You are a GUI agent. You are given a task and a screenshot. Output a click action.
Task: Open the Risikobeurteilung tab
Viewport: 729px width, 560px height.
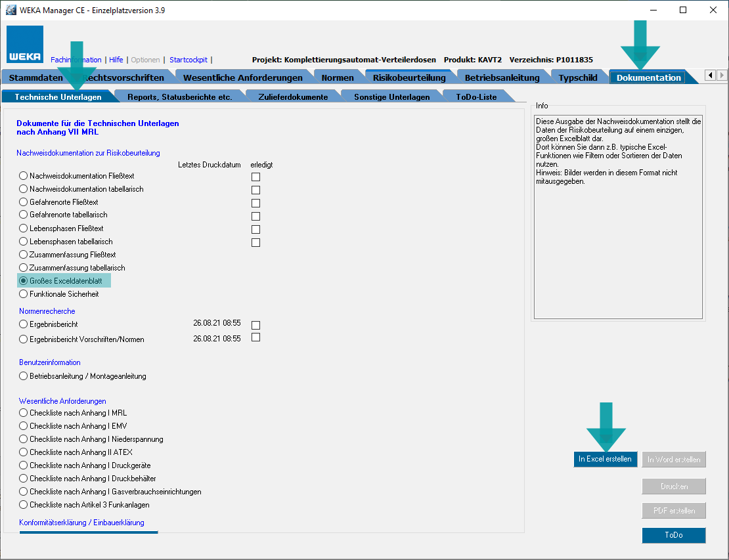(x=409, y=77)
